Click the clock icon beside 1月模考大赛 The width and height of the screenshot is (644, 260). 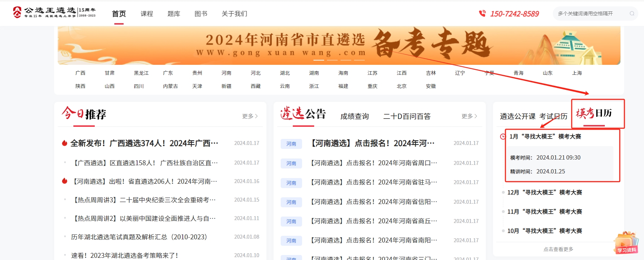pos(503,136)
